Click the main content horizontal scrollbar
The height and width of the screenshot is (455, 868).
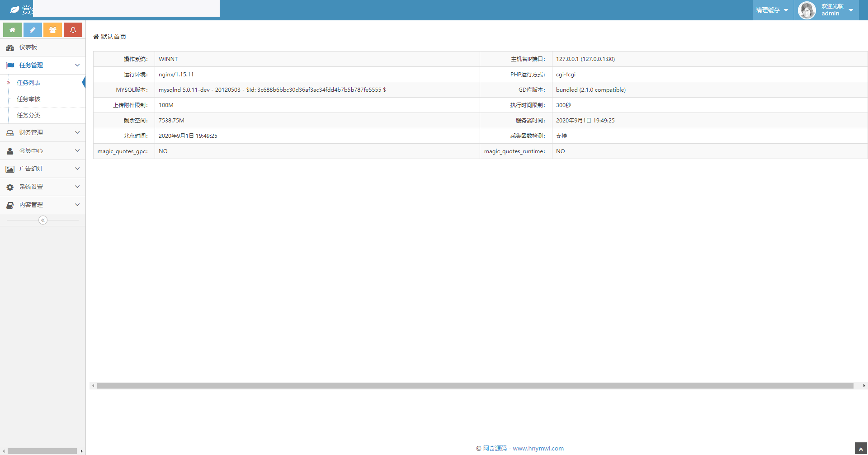[x=475, y=385]
